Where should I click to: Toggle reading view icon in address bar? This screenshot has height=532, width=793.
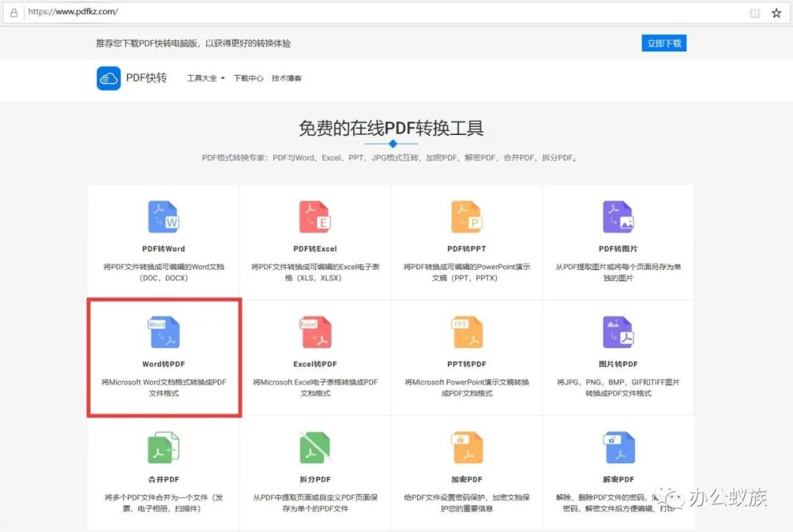pos(755,13)
